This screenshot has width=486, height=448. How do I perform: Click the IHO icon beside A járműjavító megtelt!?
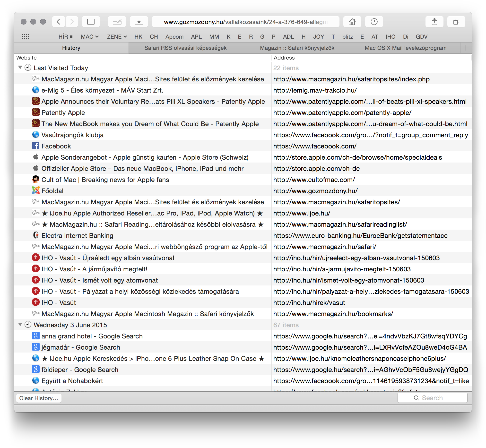point(36,269)
